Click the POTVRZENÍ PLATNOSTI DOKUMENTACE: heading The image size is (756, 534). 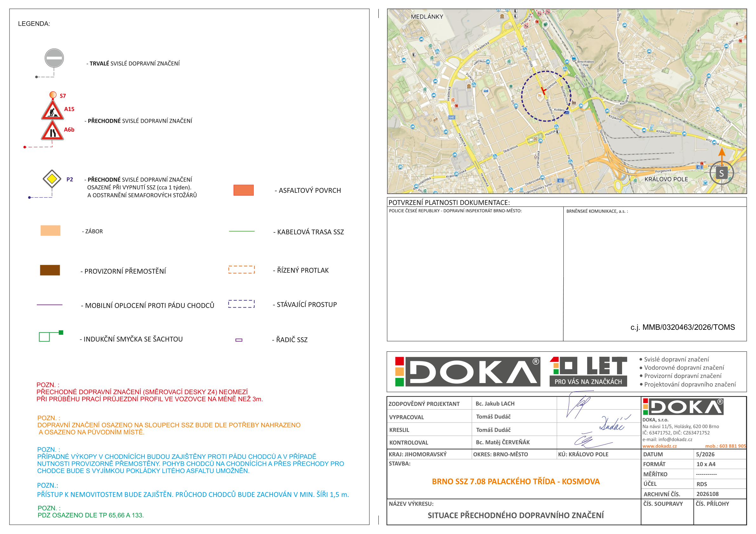tap(449, 203)
